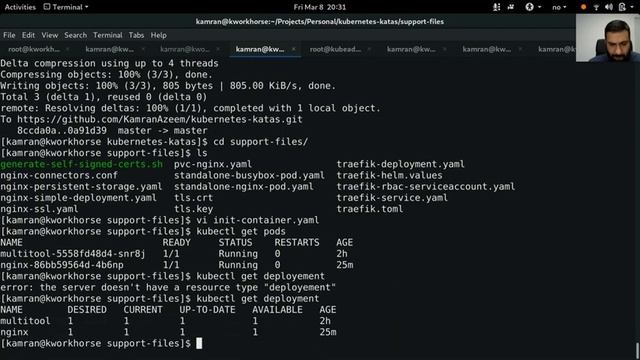Click the microphone indicator icon in top bar
The width and height of the screenshot is (640, 360).
(x=496, y=7)
